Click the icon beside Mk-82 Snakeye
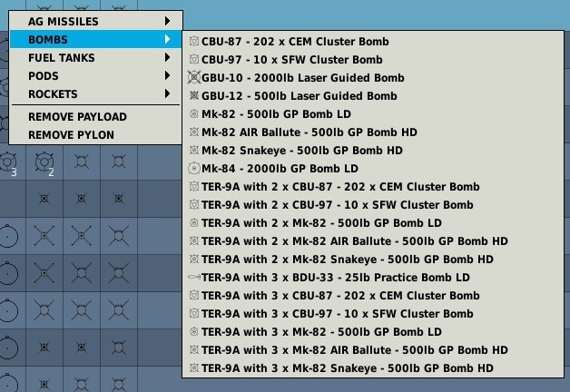Image resolution: width=570 pixels, height=392 pixels. pos(194,150)
